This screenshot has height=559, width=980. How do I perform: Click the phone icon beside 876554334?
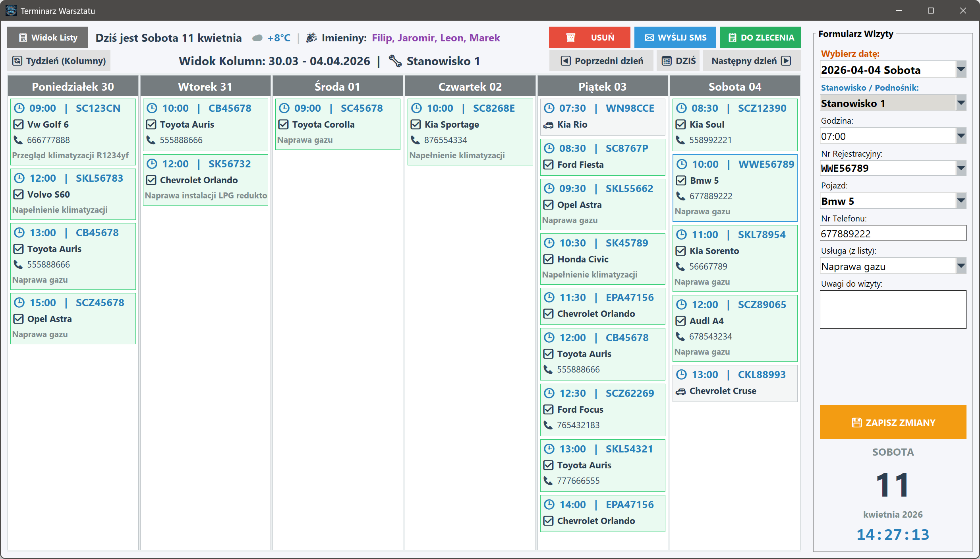[x=416, y=140]
